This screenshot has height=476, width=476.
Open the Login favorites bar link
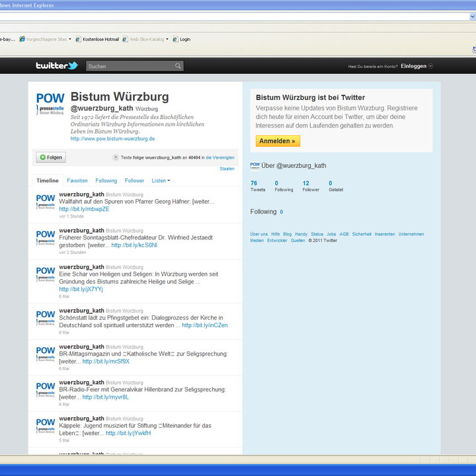[182, 39]
